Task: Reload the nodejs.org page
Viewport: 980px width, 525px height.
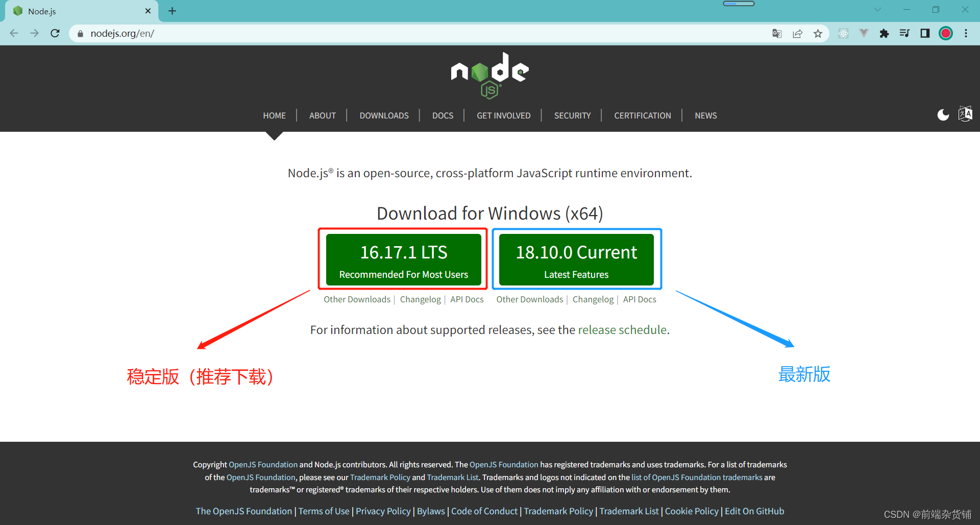Action: coord(55,34)
